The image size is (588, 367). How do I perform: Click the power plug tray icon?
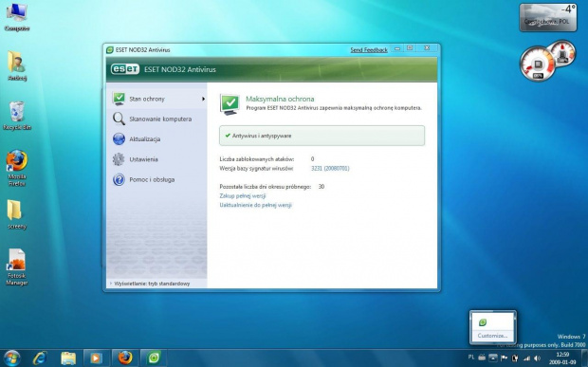pos(515,358)
